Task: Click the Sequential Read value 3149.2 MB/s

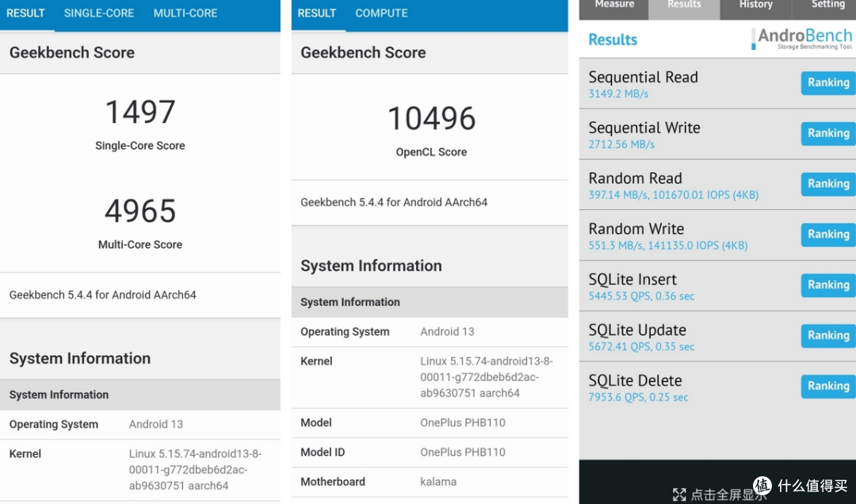Action: point(618,94)
